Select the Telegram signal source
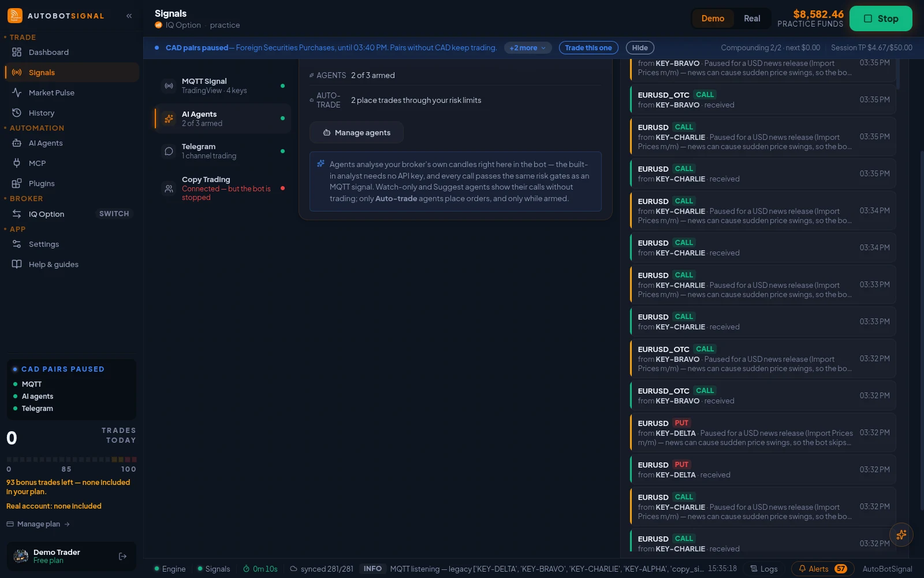Viewport: 924px width, 578px height. pos(222,151)
